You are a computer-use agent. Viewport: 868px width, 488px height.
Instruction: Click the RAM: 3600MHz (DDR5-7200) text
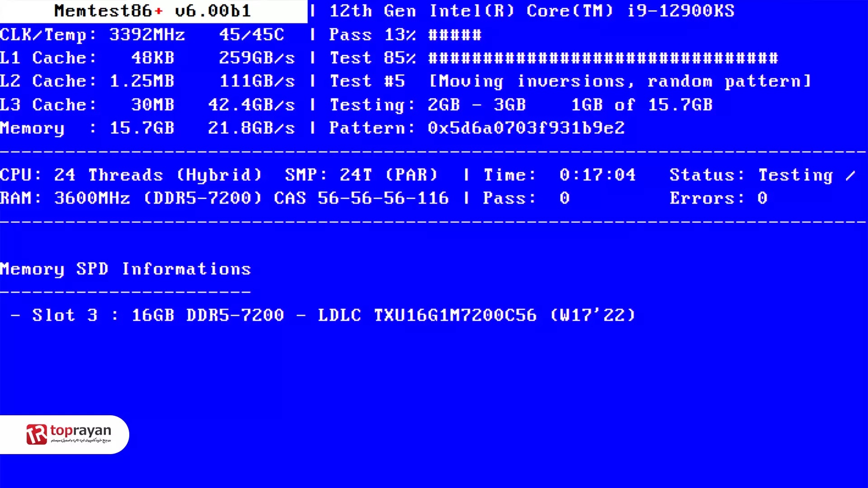[x=131, y=198]
